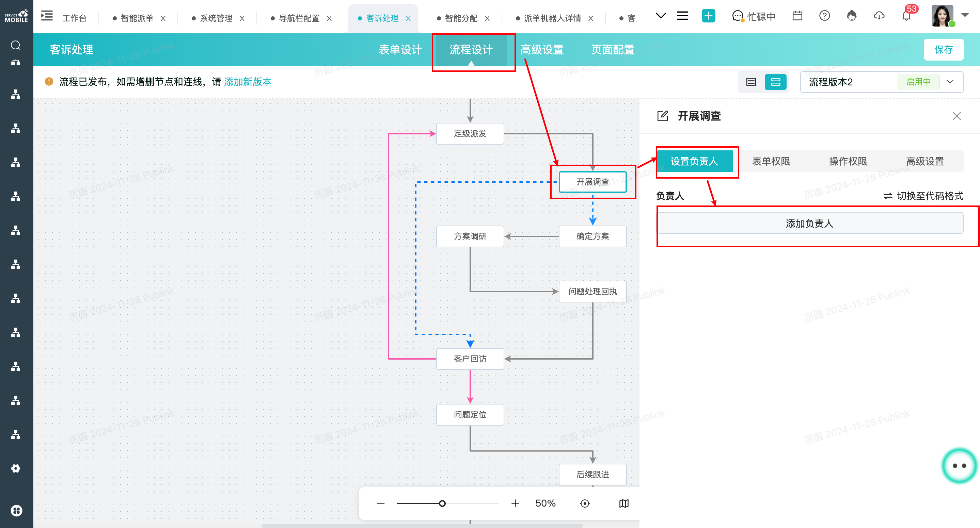Open the 表单设计 section
980x528 pixels.
400,49
